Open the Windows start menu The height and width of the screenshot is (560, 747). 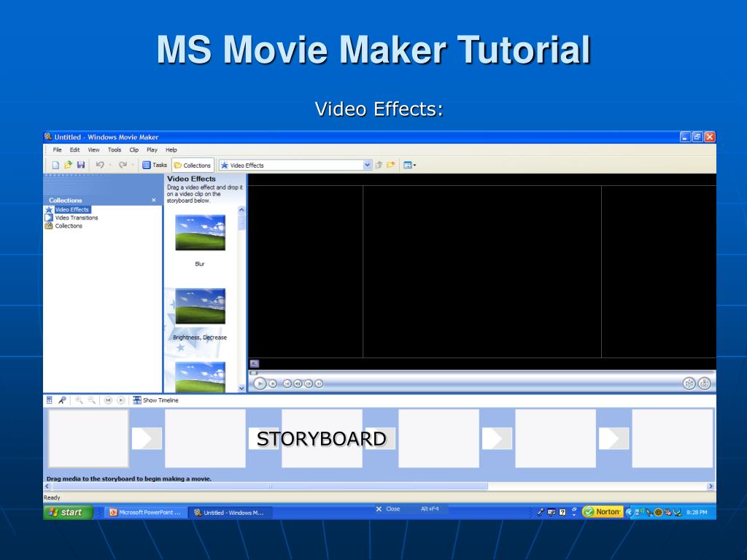[68, 513]
